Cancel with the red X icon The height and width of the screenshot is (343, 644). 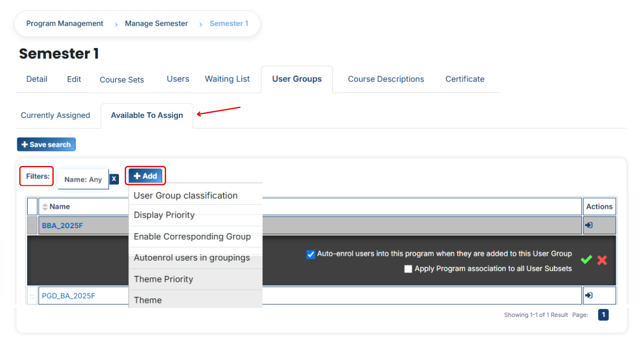coord(602,260)
